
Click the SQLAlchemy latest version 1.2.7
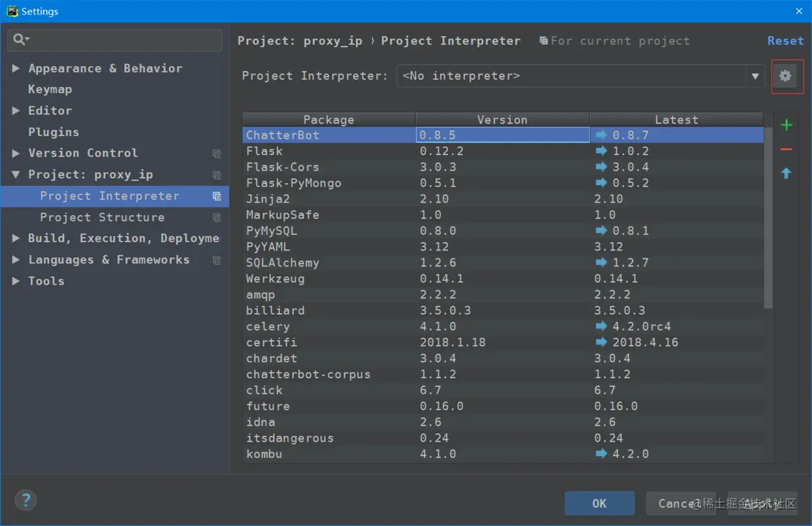631,262
